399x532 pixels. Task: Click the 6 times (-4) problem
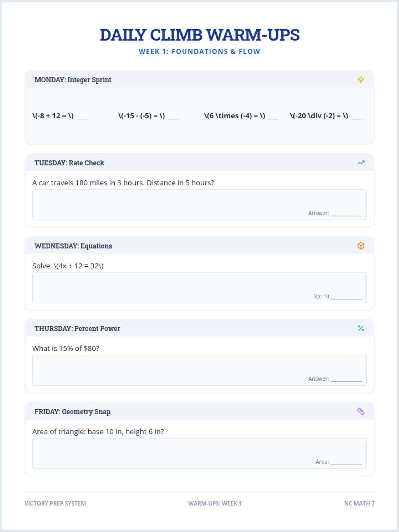tap(241, 116)
